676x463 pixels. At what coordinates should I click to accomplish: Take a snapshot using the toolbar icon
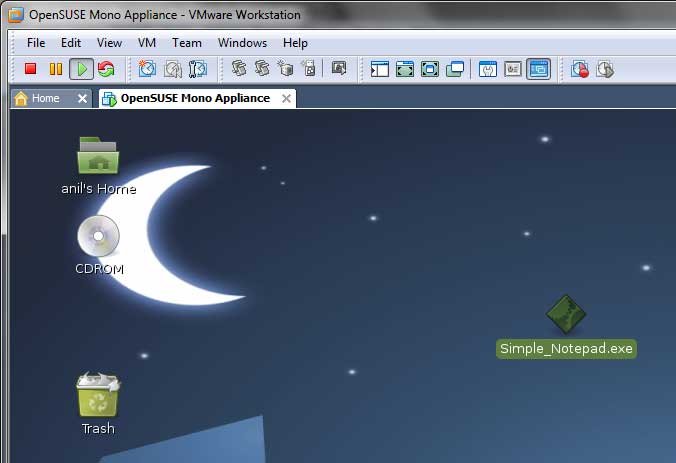(x=147, y=69)
